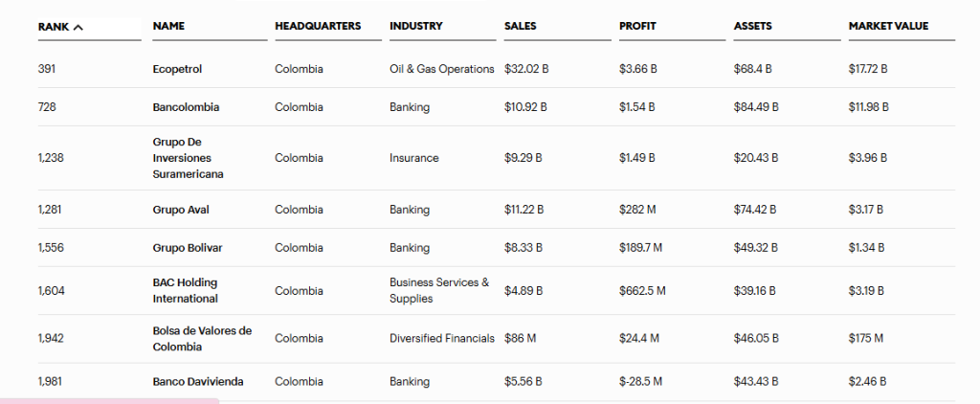Click Grupo Bolivar profit $189.7 M
This screenshot has width=980, height=404.
tap(641, 248)
